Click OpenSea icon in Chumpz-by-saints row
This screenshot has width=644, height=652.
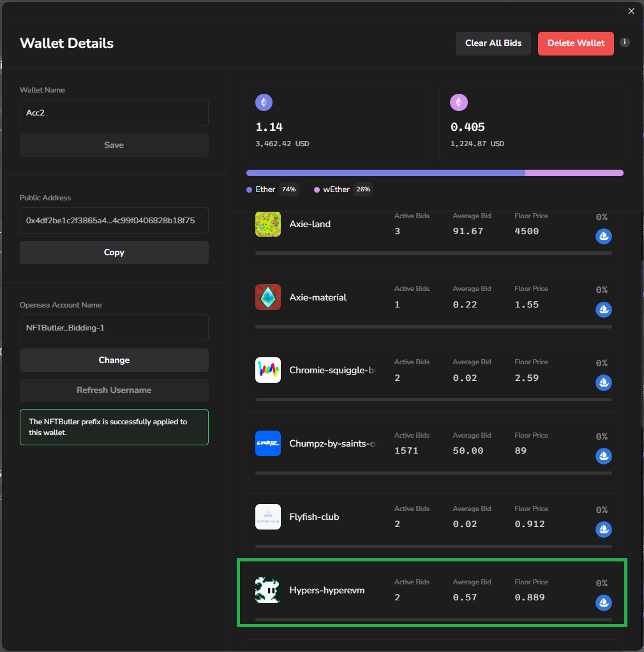pos(604,457)
